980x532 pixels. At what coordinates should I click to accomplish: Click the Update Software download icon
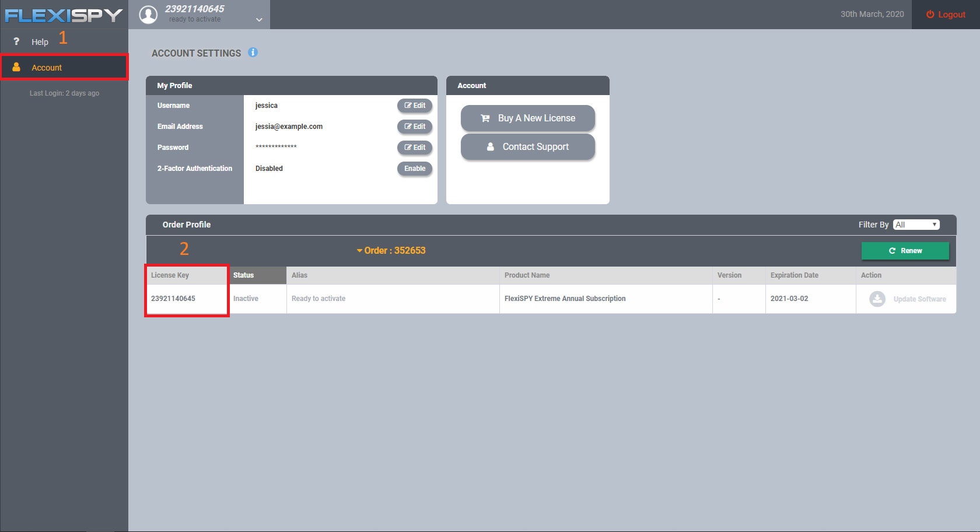pos(877,299)
